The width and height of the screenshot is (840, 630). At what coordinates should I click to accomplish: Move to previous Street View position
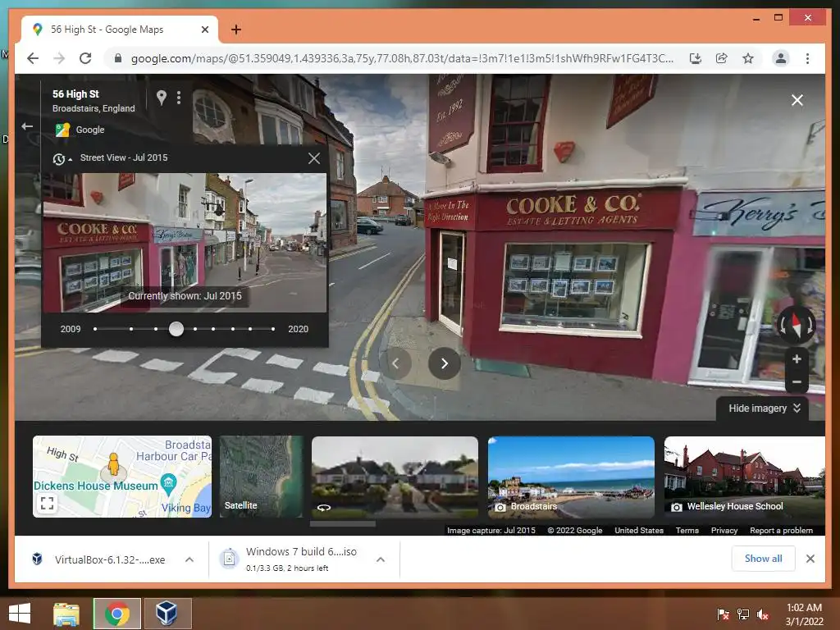point(395,363)
